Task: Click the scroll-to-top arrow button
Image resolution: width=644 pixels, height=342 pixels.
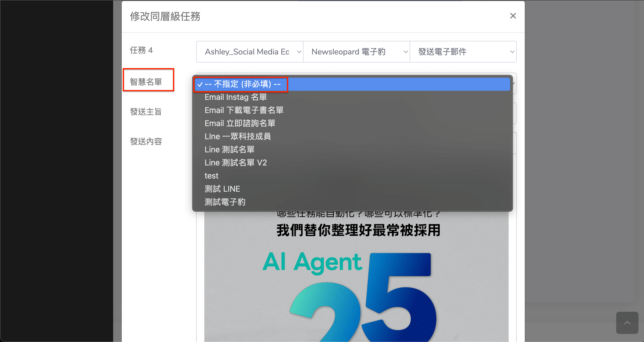Action: click(x=627, y=323)
